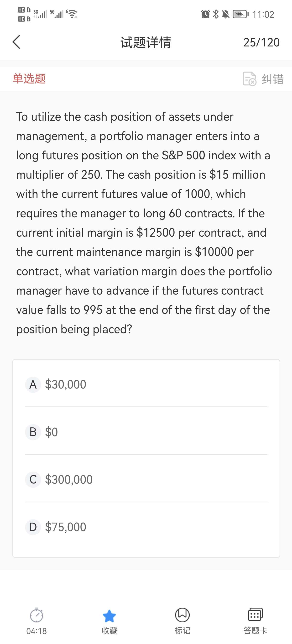This screenshot has height=644, width=292.
Task: Open the error correction report icon
Action: click(x=249, y=79)
